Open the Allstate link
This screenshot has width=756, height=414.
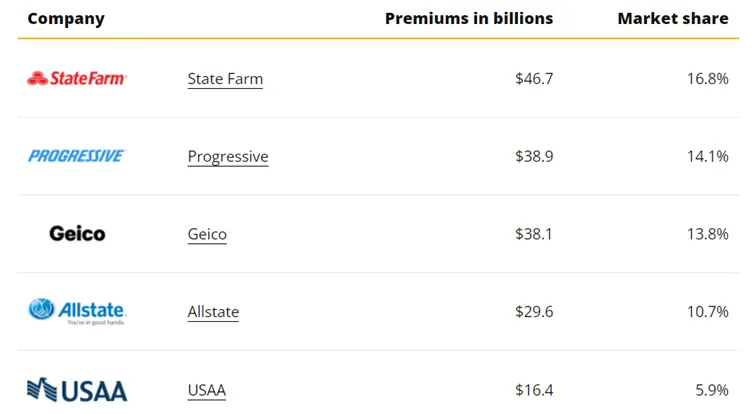213,312
